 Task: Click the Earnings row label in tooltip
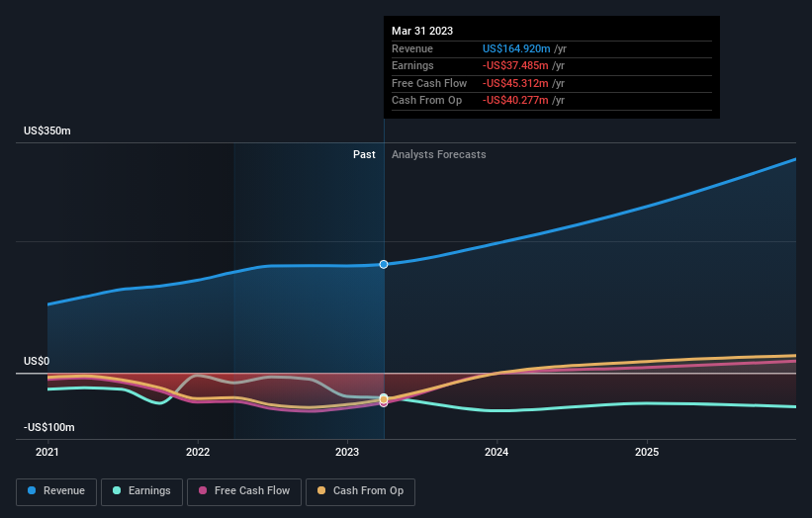pos(412,65)
